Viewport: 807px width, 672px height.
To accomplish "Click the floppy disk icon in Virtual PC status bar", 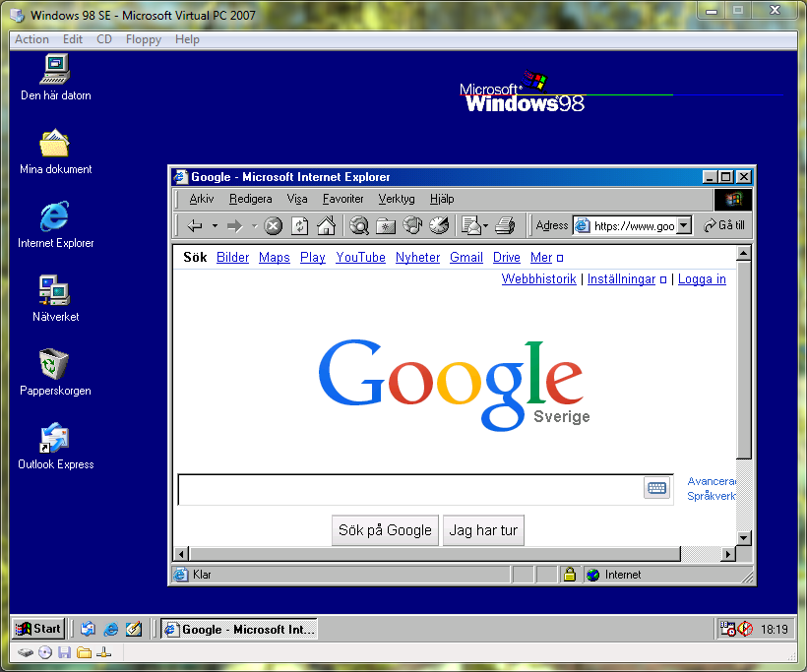I will tap(64, 653).
